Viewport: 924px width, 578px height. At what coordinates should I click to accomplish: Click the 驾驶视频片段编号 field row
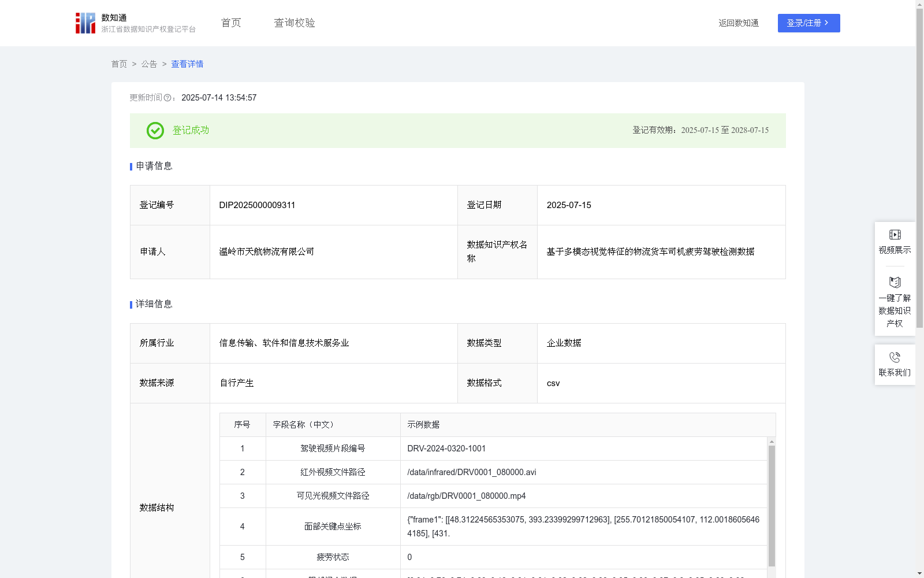click(493, 449)
